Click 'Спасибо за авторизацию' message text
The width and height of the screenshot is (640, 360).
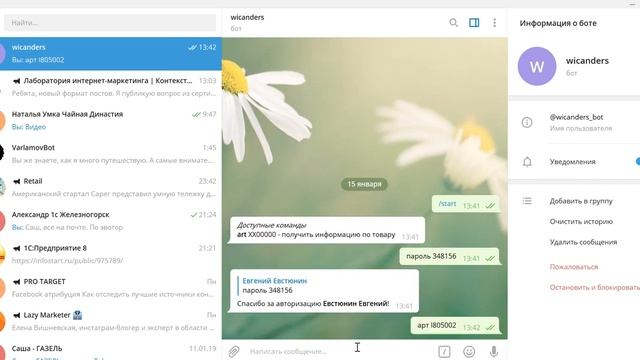coord(313,304)
